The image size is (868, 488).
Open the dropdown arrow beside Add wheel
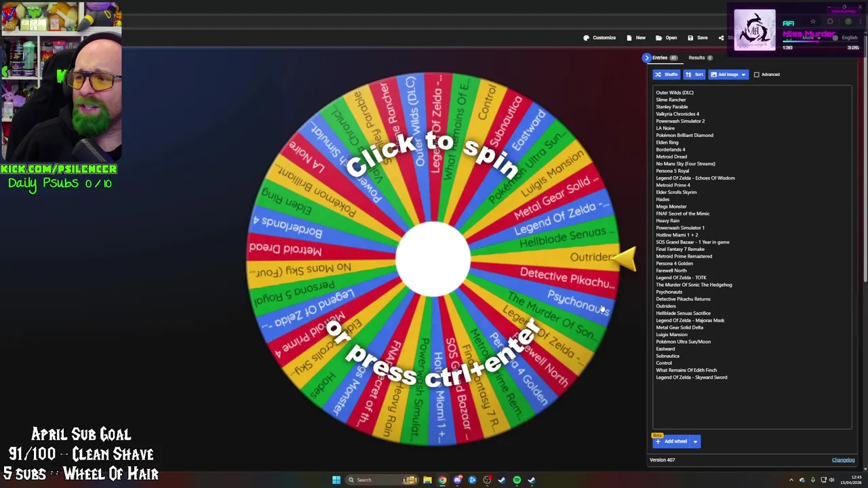pyautogui.click(x=695, y=441)
